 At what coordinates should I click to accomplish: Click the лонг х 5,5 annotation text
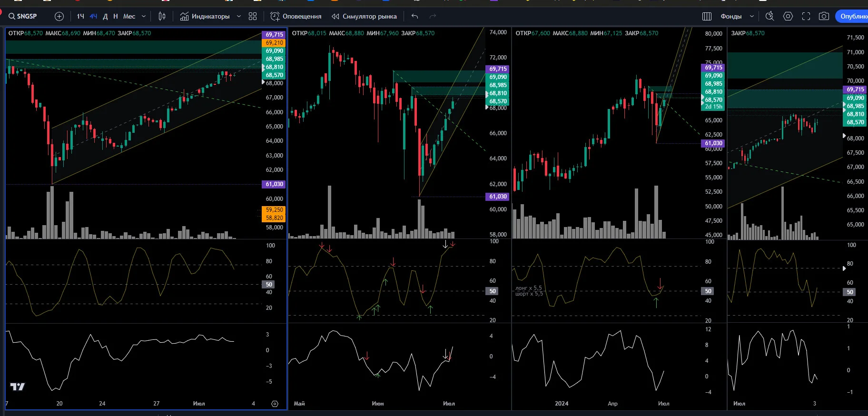point(528,288)
